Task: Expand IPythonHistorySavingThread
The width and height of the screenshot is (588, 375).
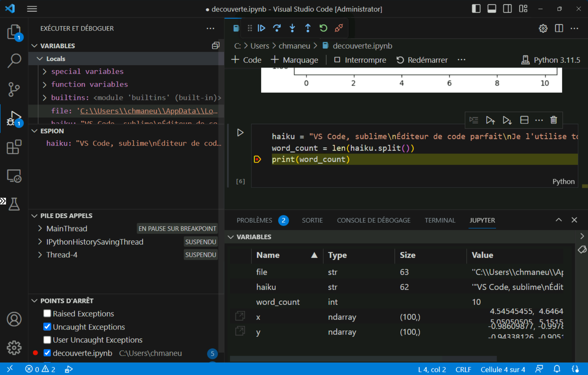Action: point(40,242)
